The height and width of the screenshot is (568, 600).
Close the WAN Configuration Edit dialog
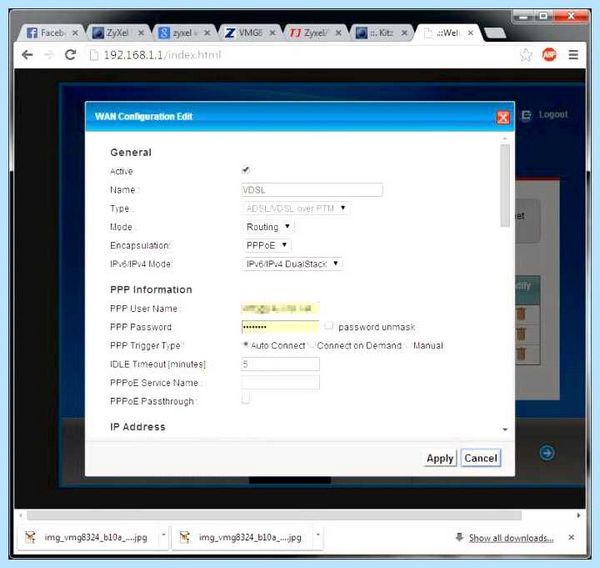503,118
